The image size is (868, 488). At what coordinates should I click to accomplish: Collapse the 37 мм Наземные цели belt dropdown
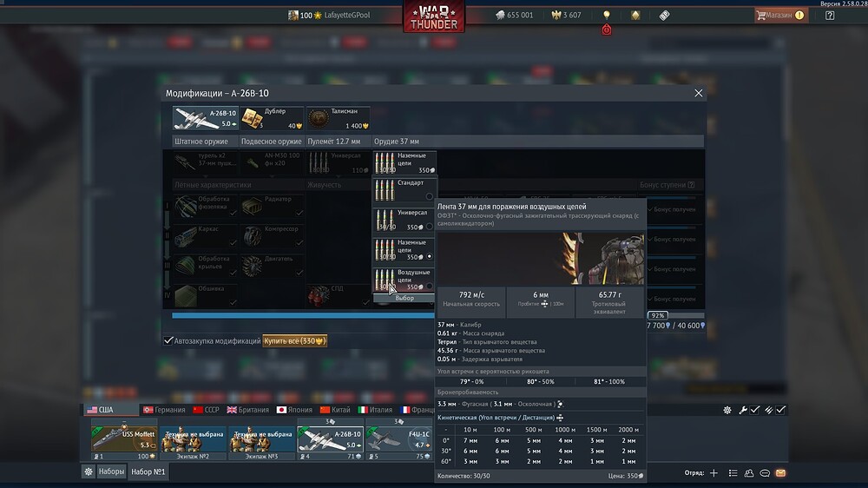pyautogui.click(x=404, y=163)
